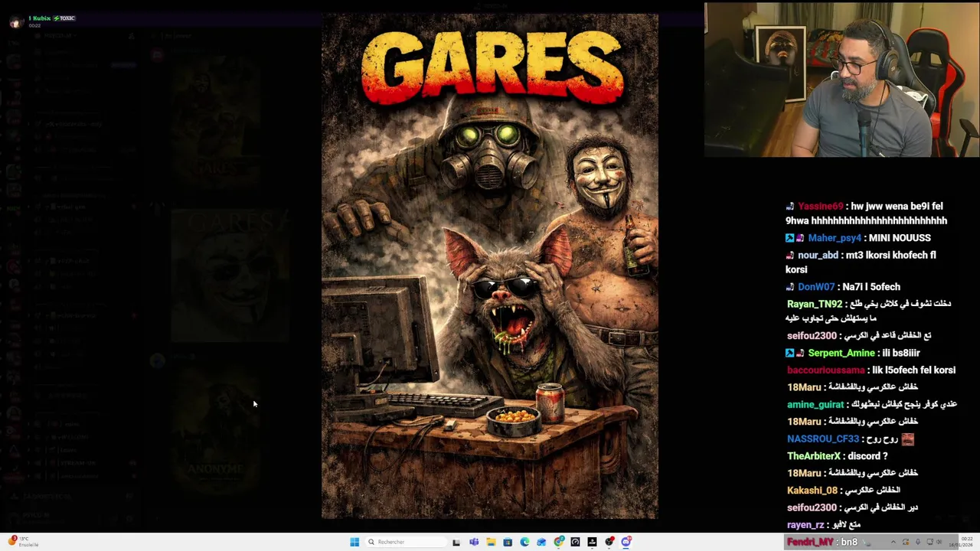Click the chat message 'MINI NOUUSS'
Image resolution: width=980 pixels, height=551 pixels.
click(x=900, y=238)
